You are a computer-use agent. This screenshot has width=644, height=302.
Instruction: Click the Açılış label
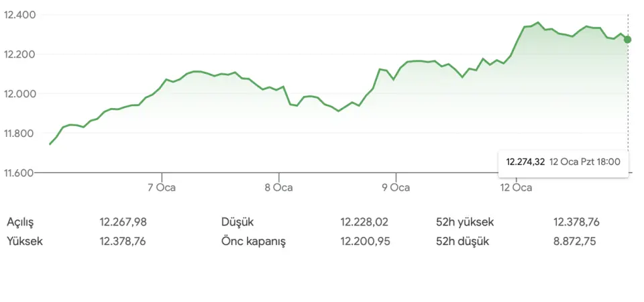tap(20, 222)
